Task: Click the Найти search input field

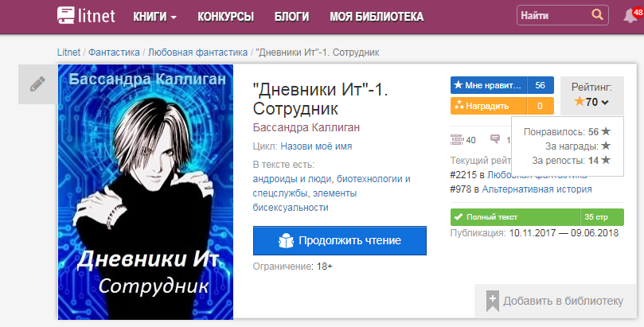Action: click(553, 16)
